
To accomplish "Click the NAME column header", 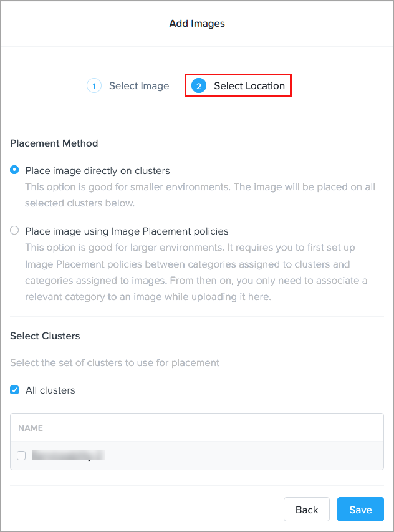I will click(x=30, y=428).
